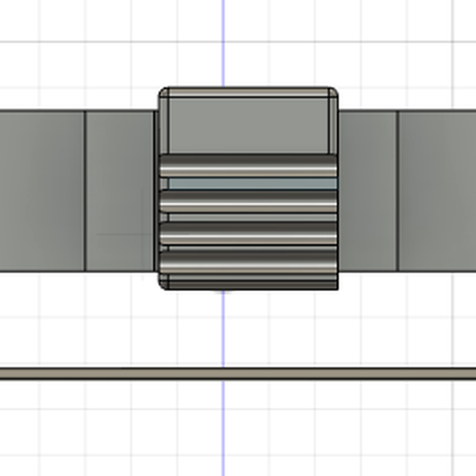Select the topmost knurled ridge on the knob
Viewport: 476px width, 476px height.
tap(248, 166)
